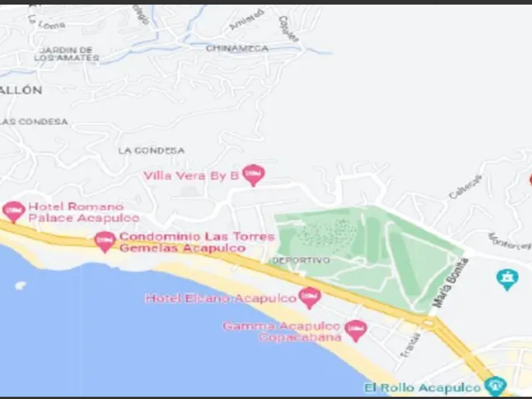532x399 pixels.
Task: Select the Gamma Acapulco Copacabana label
Action: tap(282, 331)
